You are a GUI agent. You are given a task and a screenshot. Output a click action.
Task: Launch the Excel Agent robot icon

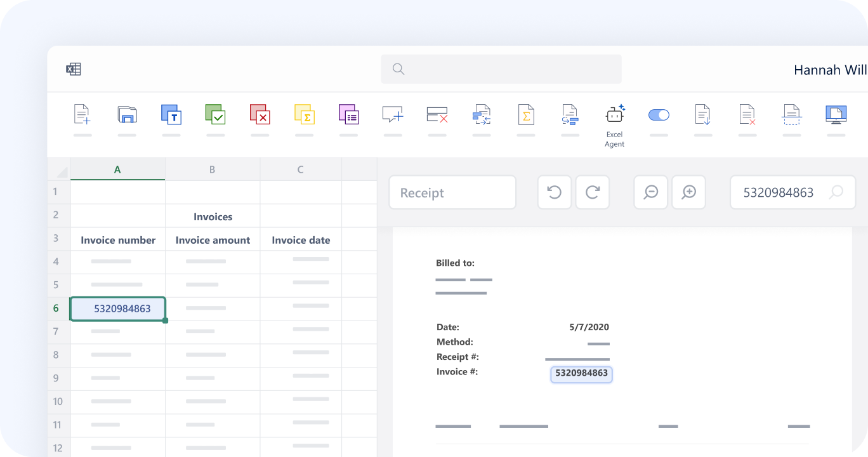pos(614,115)
